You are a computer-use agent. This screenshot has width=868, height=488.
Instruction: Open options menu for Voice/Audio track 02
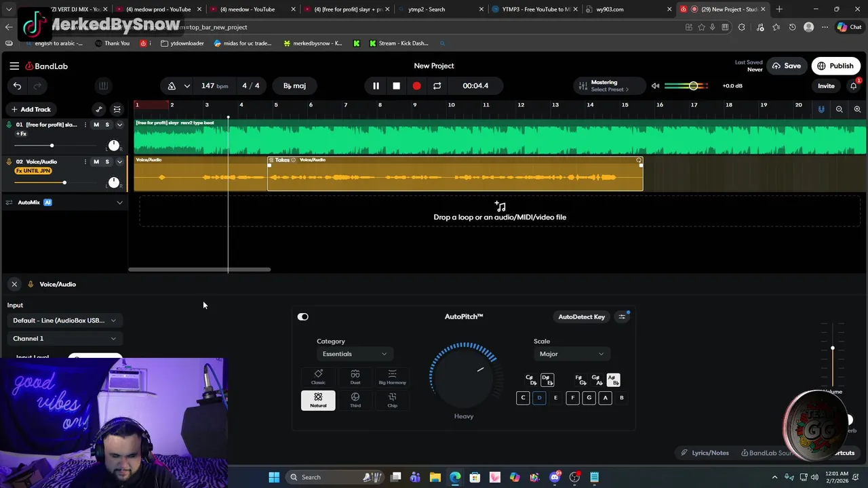pyautogui.click(x=85, y=161)
